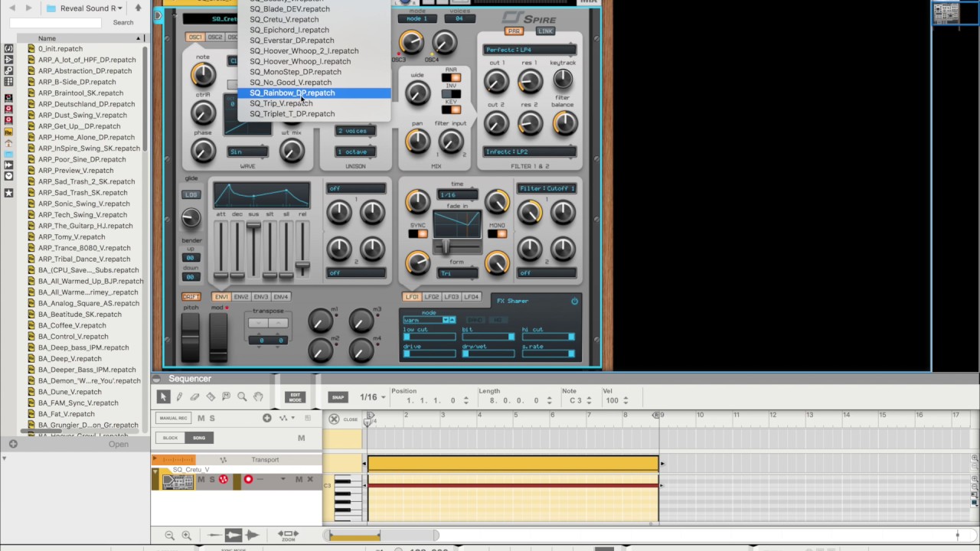Select the Mute tool in Sequencer
Image resolution: width=980 pixels, height=551 pixels.
226,396
